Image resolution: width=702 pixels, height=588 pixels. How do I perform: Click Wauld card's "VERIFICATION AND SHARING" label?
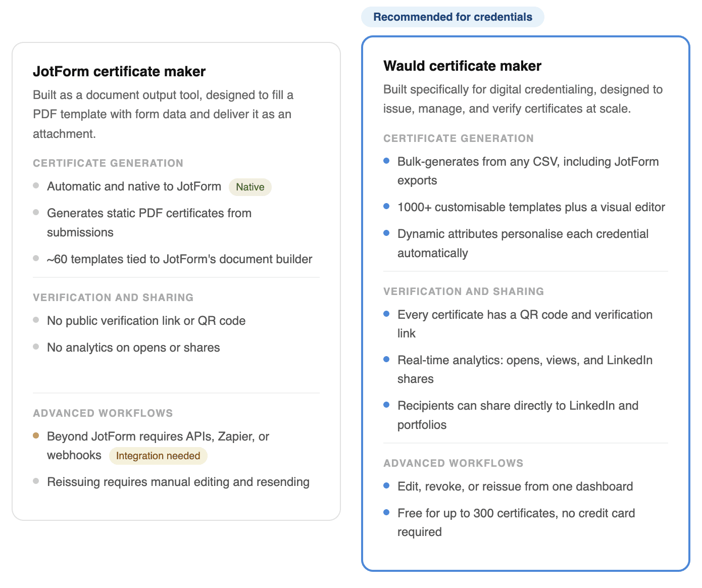click(x=464, y=291)
